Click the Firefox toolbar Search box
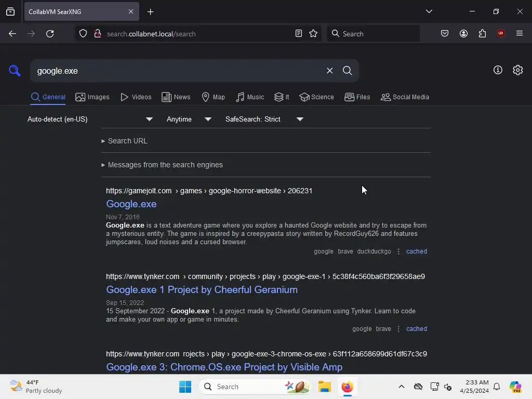 pos(373,34)
